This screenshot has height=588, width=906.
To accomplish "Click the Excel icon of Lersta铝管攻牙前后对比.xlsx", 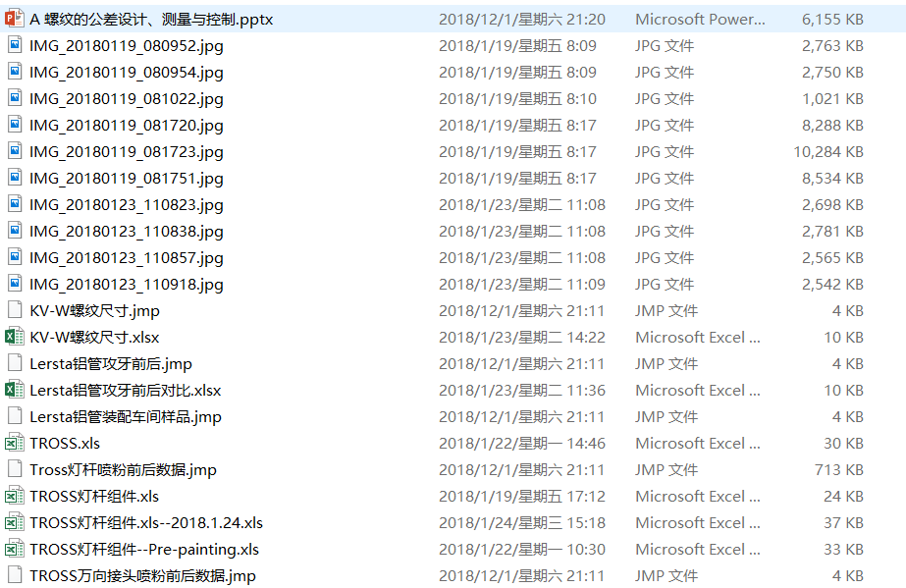I will [x=14, y=390].
